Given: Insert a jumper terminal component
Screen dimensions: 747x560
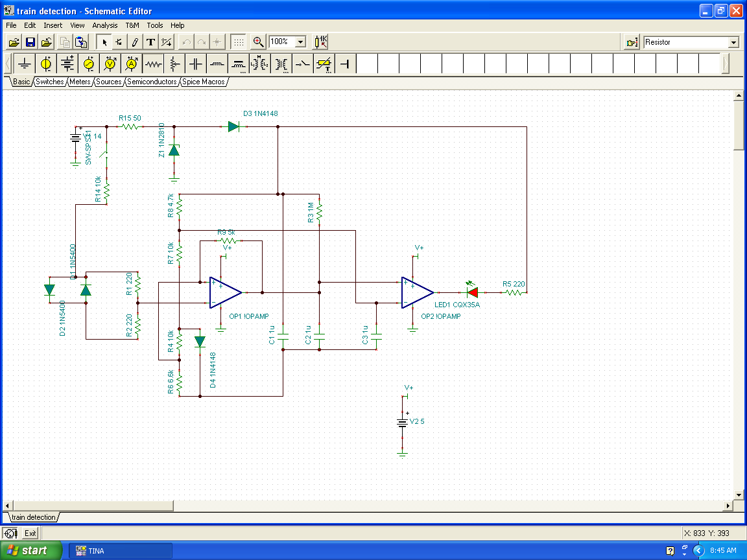Looking at the screenshot, I should coord(346,64).
